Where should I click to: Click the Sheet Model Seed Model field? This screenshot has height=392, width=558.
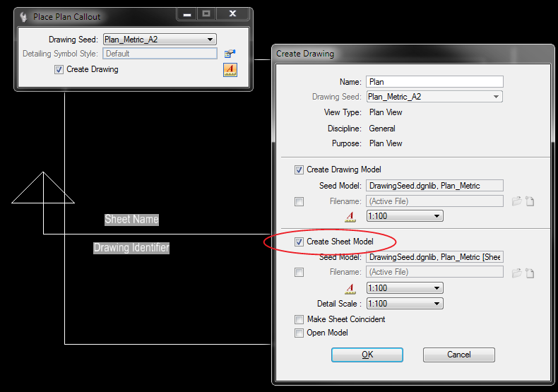[434, 257]
